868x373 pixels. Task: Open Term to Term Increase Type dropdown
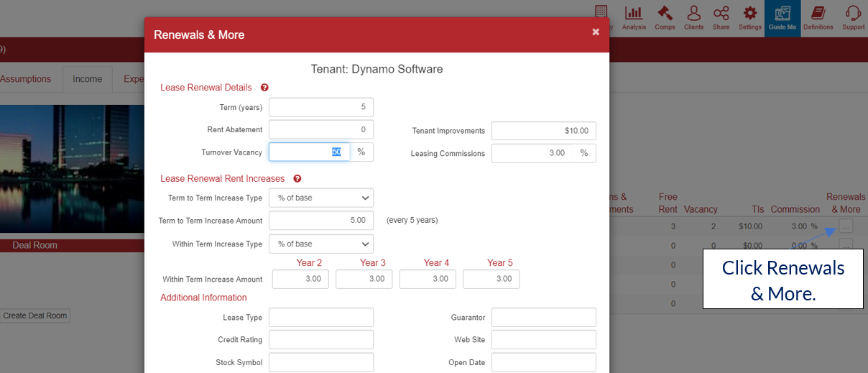321,198
